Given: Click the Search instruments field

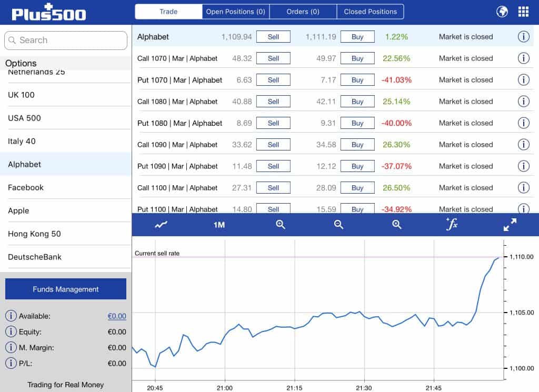Looking at the screenshot, I should pyautogui.click(x=66, y=41).
